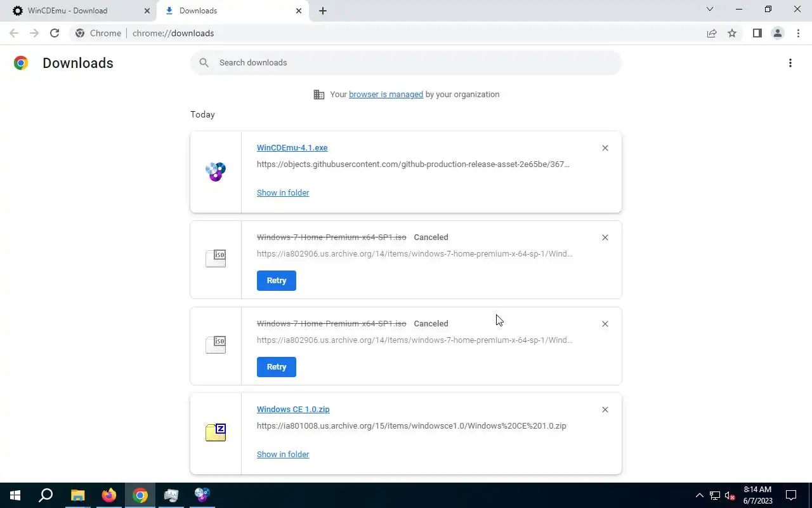Viewport: 812px width, 508px height.
Task: Open the WinCDEmu taskbar icon
Action: [202, 495]
